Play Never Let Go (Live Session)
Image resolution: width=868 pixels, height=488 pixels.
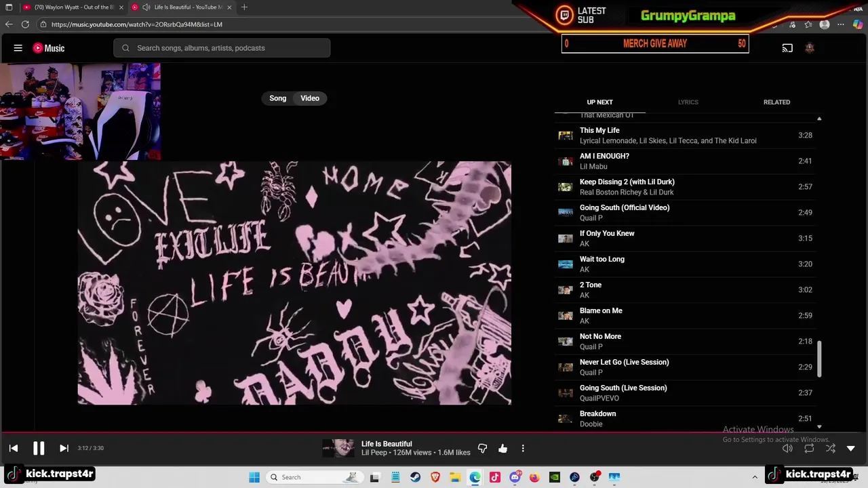pos(685,367)
